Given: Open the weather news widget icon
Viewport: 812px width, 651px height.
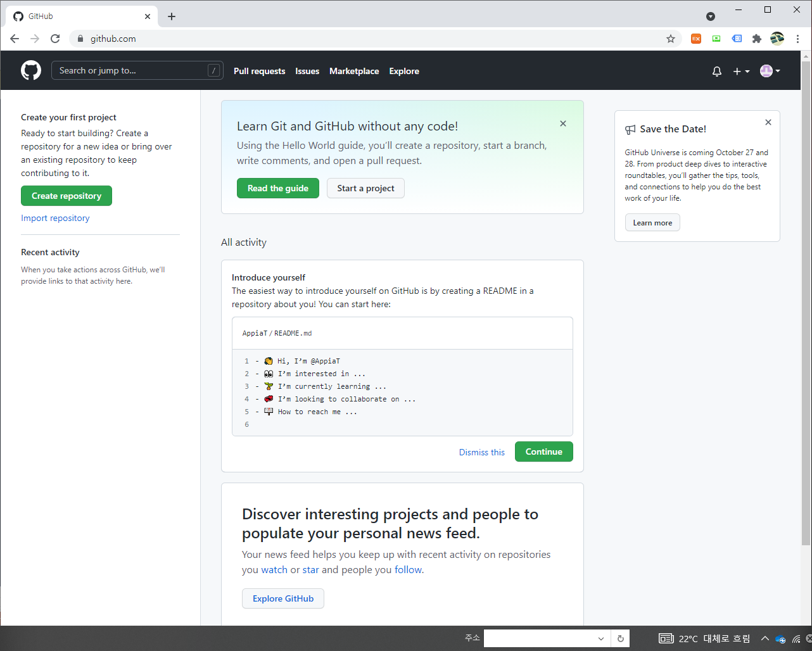Looking at the screenshot, I should (666, 638).
